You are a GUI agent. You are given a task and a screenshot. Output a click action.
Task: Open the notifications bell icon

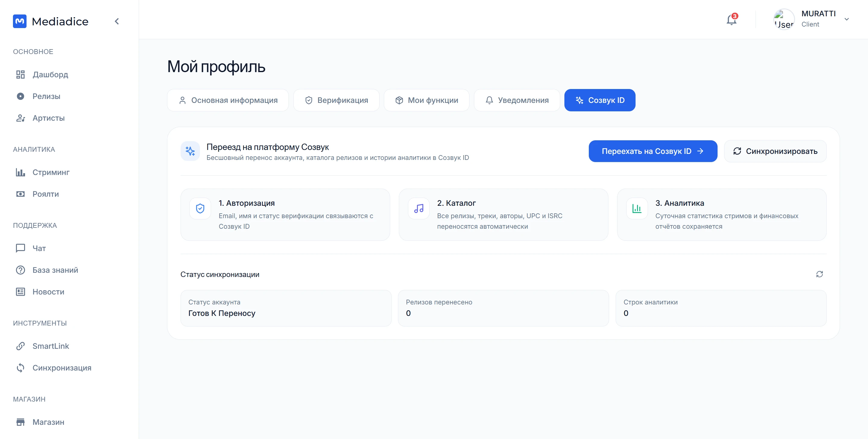point(731,20)
